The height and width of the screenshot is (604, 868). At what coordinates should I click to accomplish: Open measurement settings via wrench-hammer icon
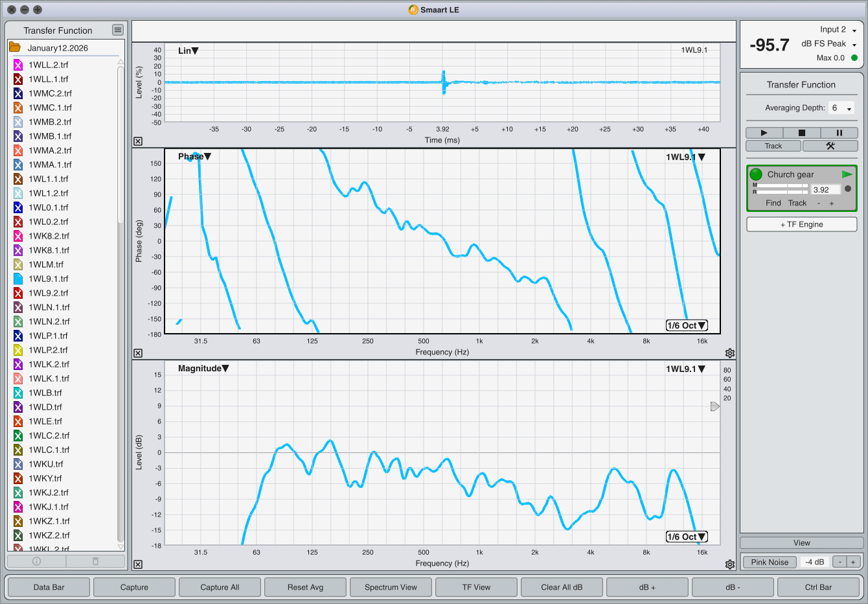830,146
